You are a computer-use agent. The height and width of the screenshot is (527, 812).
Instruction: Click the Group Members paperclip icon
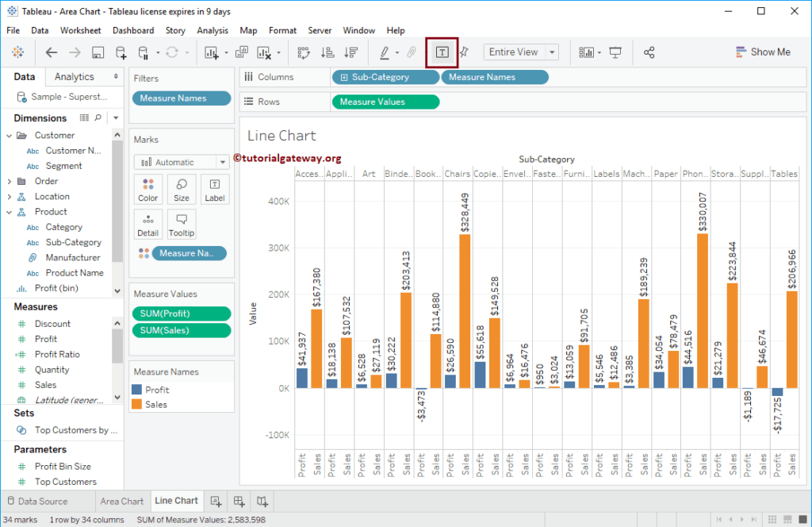tap(412, 52)
